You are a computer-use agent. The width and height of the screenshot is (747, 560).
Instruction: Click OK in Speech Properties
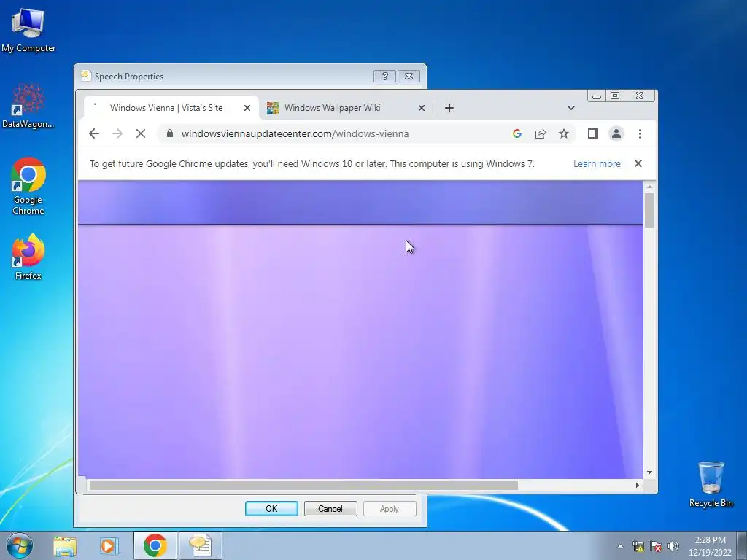coord(271,508)
